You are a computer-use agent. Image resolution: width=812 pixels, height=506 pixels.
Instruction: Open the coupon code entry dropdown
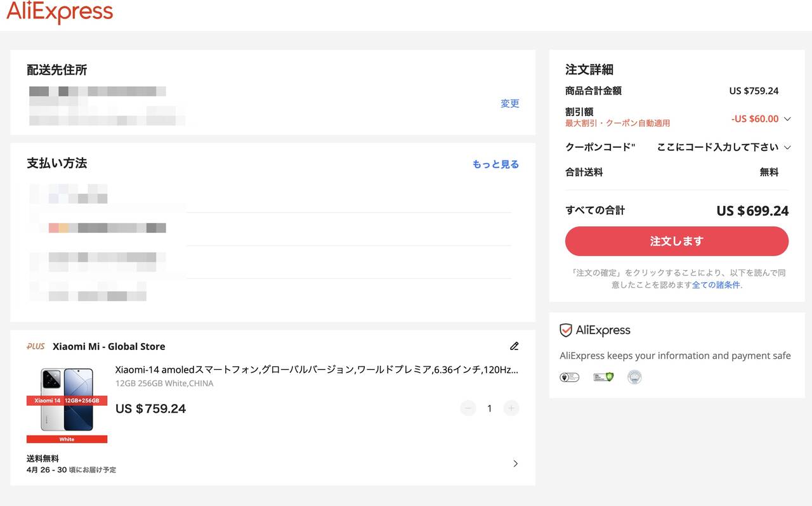pyautogui.click(x=787, y=147)
